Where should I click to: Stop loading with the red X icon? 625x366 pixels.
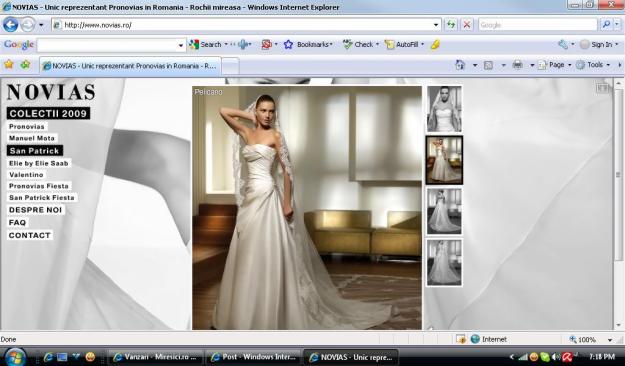(466, 25)
